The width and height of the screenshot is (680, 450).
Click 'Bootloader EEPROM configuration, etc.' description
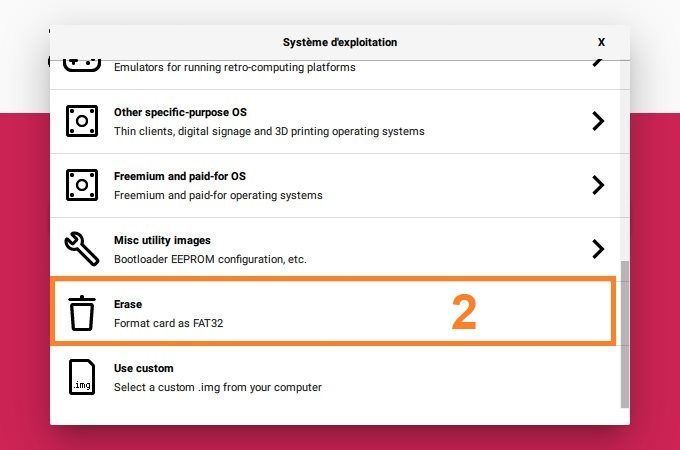pos(210,259)
